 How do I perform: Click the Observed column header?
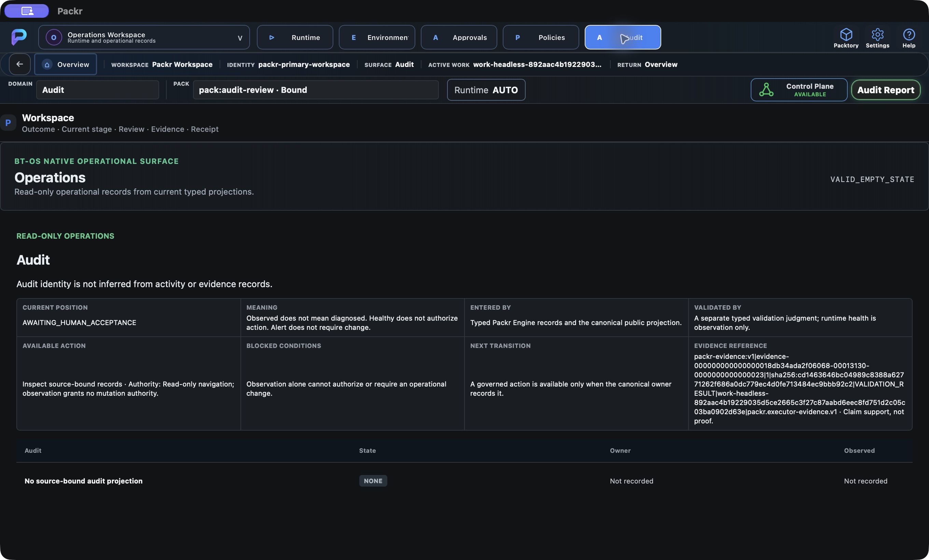(859, 450)
